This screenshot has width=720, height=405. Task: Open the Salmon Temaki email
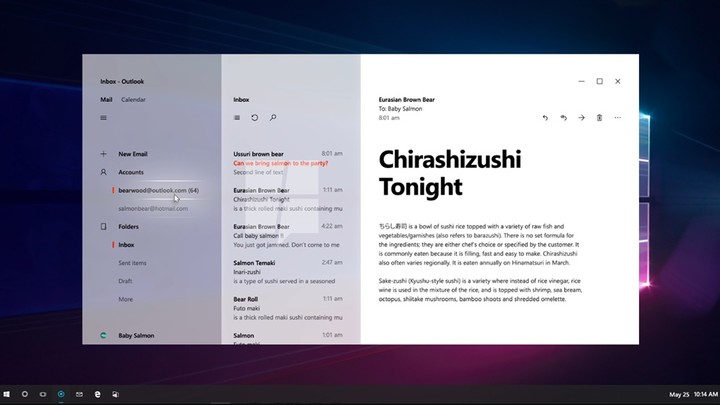[x=288, y=272]
